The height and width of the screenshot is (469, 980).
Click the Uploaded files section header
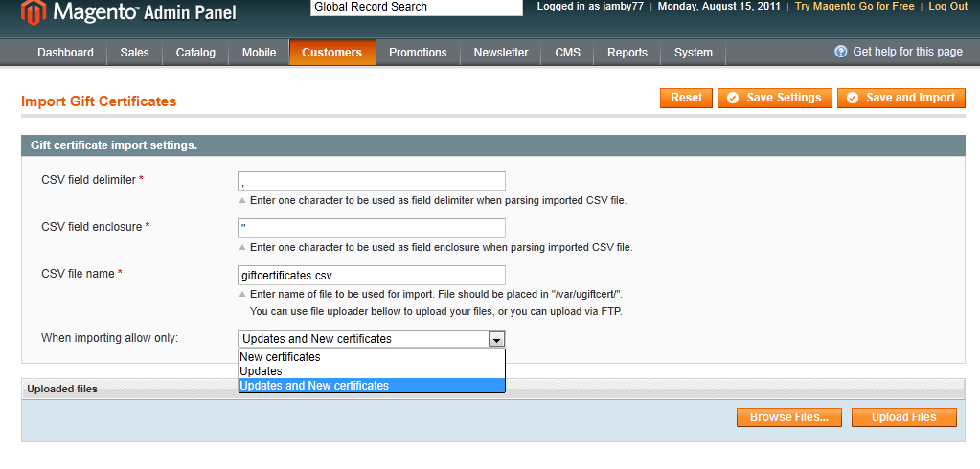pyautogui.click(x=493, y=389)
